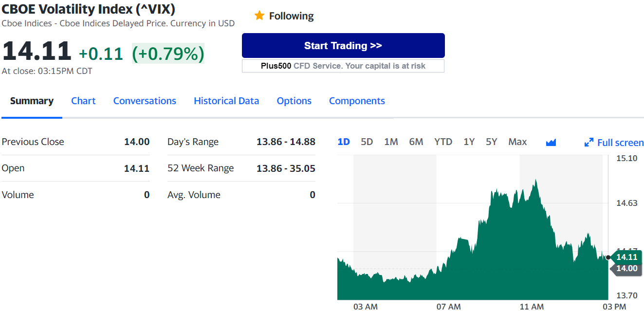The image size is (644, 311).
Task: Click the Day's Range label
Action: pyautogui.click(x=193, y=142)
